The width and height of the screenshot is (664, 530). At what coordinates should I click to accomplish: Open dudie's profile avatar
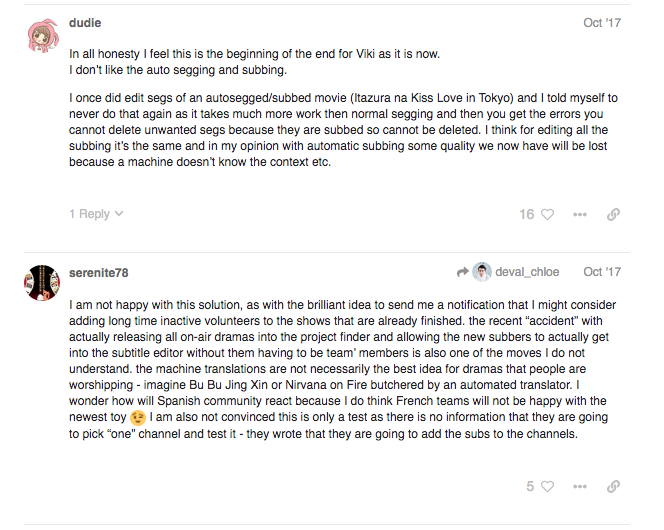[42, 36]
